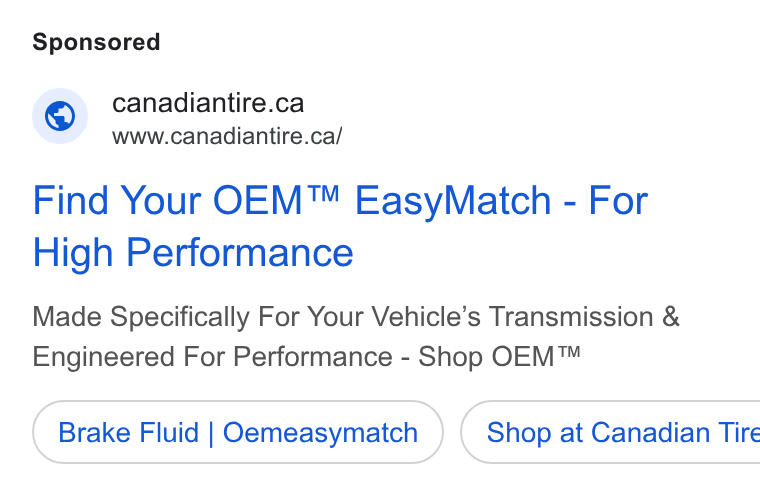Click the ad description starting Made Specifically
The image size is (760, 496).
[356, 337]
